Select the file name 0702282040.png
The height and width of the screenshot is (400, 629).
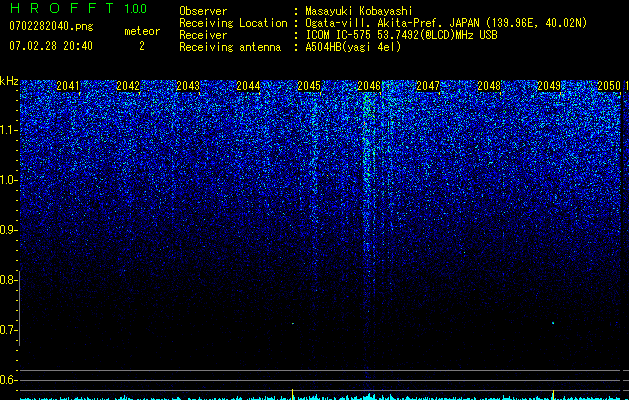(51, 26)
